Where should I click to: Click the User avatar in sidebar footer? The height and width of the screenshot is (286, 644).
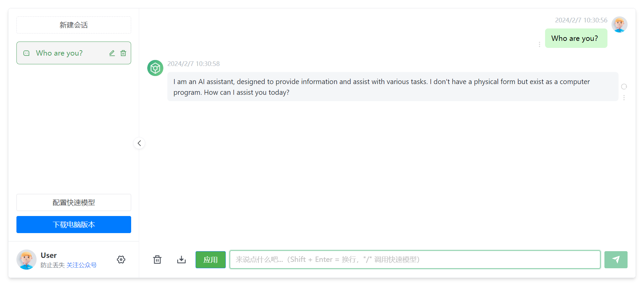[26, 260]
